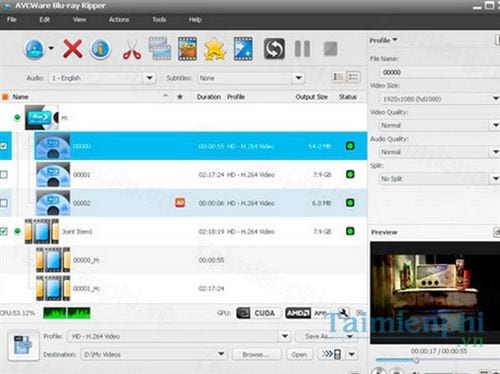Viewport: 500px width, 374px height.
Task: Click the stop square in toolbar
Action: [x=330, y=49]
